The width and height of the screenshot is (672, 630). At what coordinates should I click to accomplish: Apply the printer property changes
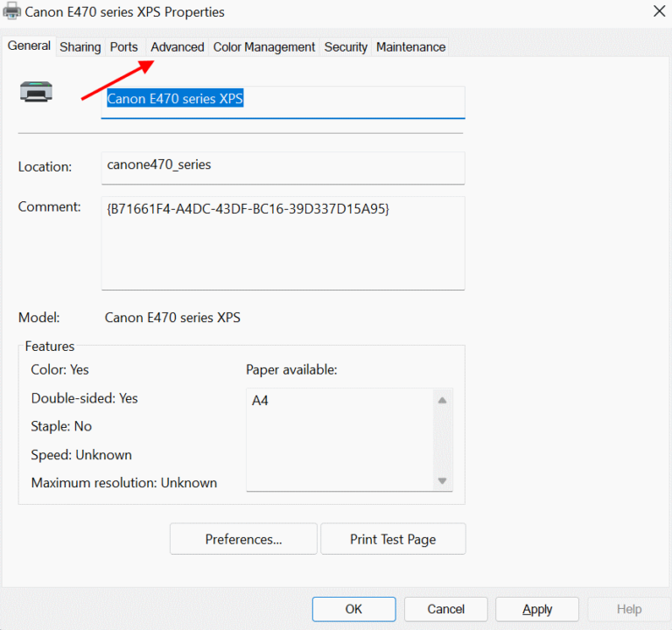[x=536, y=609]
